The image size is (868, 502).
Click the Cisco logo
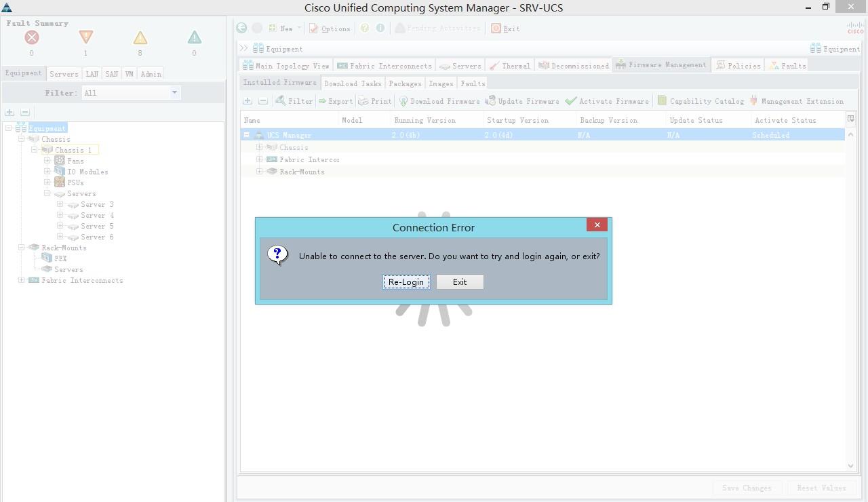[x=855, y=28]
